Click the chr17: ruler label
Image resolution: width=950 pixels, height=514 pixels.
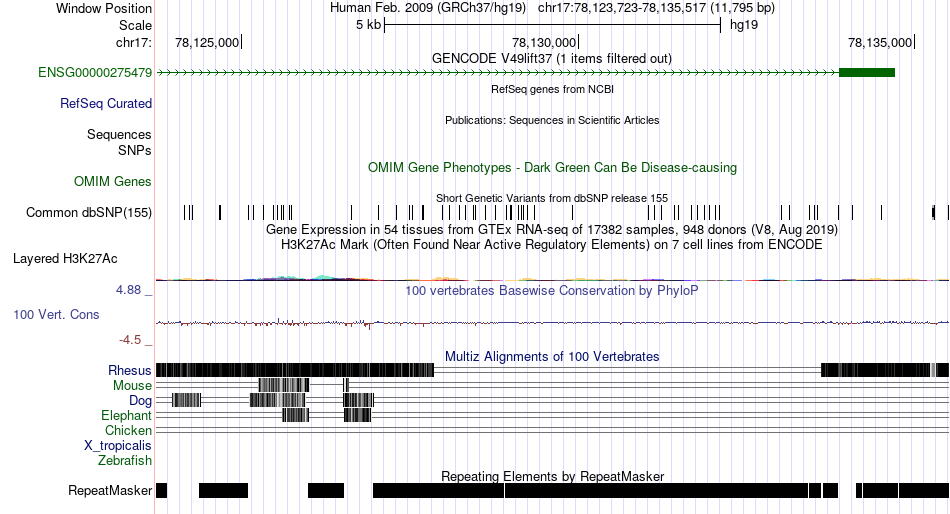click(134, 42)
